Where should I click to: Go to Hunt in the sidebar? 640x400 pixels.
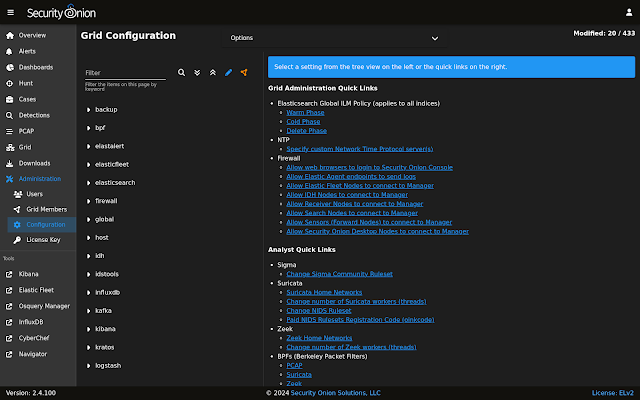pyautogui.click(x=26, y=83)
